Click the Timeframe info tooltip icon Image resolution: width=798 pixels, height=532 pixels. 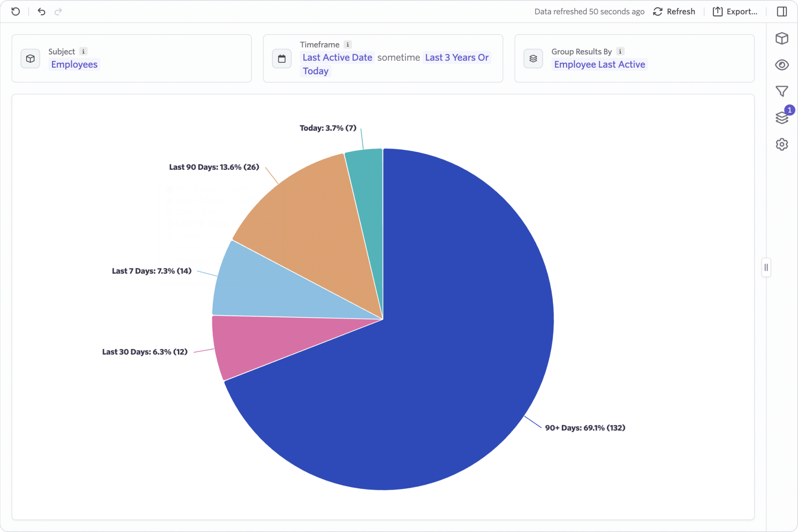coord(347,44)
